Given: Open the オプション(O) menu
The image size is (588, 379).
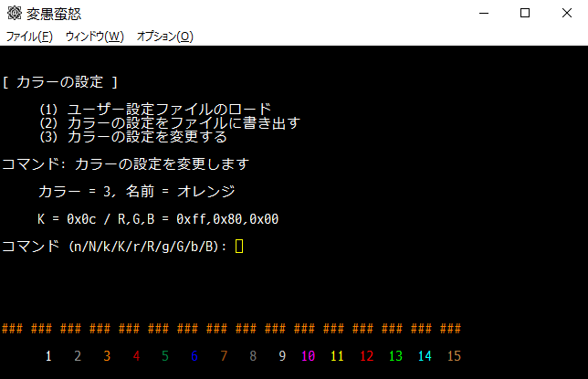Looking at the screenshot, I should point(164,37).
